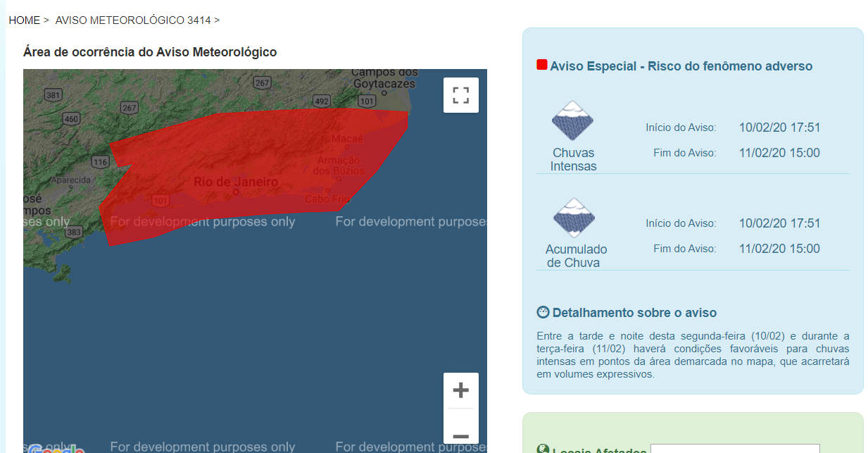The image size is (868, 453).
Task: Open AVISO METEOROLÓGICO 3414 breadcrumb link
Action: click(x=133, y=20)
